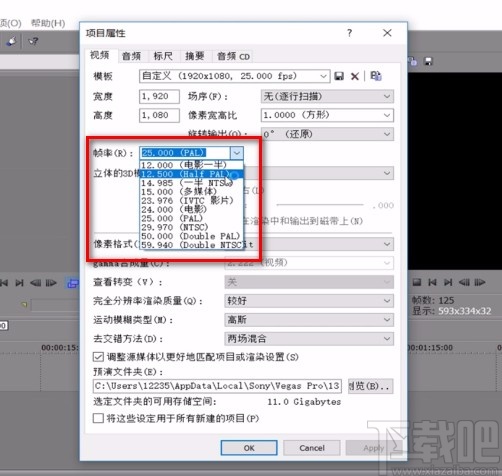Click the OK button
This screenshot has width=502, height=476.
click(x=249, y=448)
